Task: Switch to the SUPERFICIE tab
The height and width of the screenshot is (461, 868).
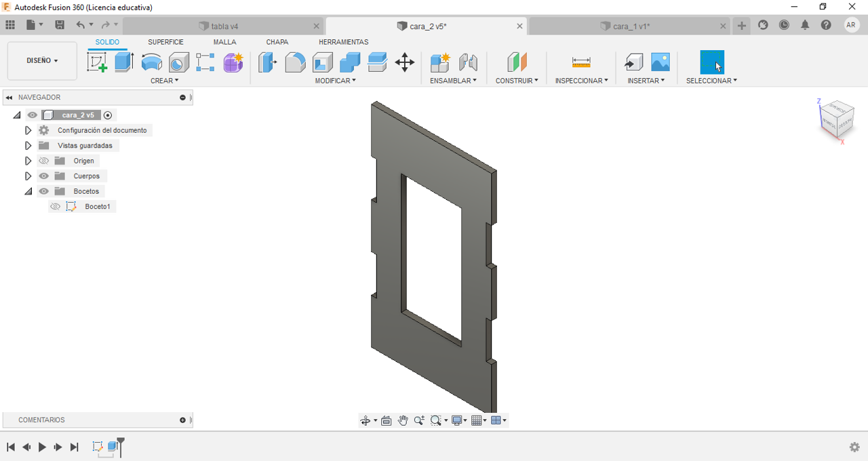Action: click(x=165, y=42)
